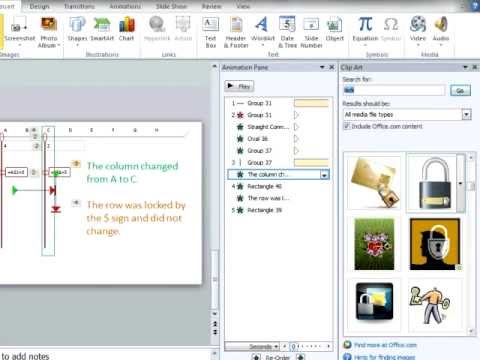Open Animation Pane options dropdown arrow
This screenshot has width=480, height=360.
(322, 67)
